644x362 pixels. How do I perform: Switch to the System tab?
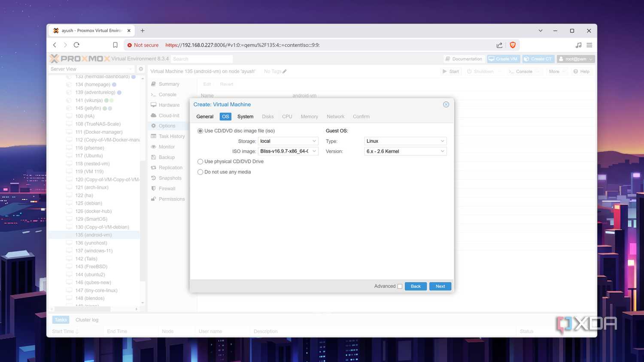tap(245, 117)
